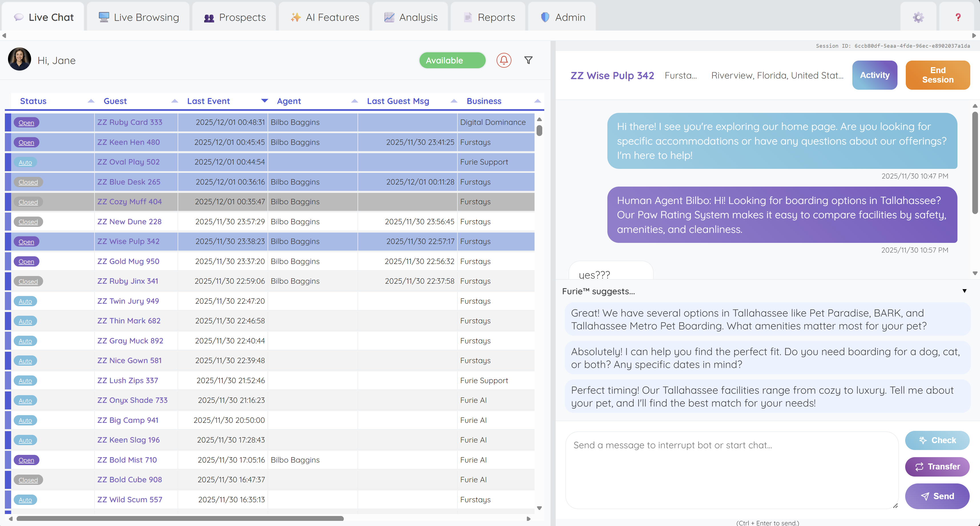Click the notification bell icon
Image resolution: width=980 pixels, height=526 pixels.
504,60
